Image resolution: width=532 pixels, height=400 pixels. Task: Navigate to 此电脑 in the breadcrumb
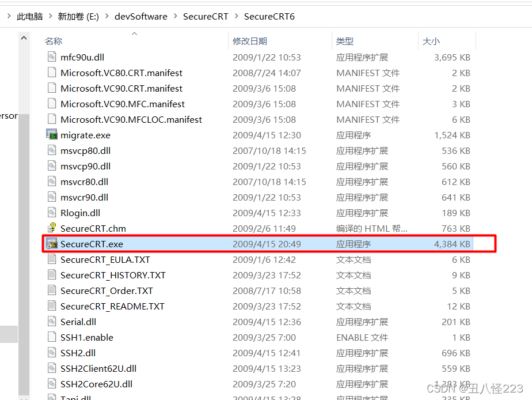click(x=29, y=16)
